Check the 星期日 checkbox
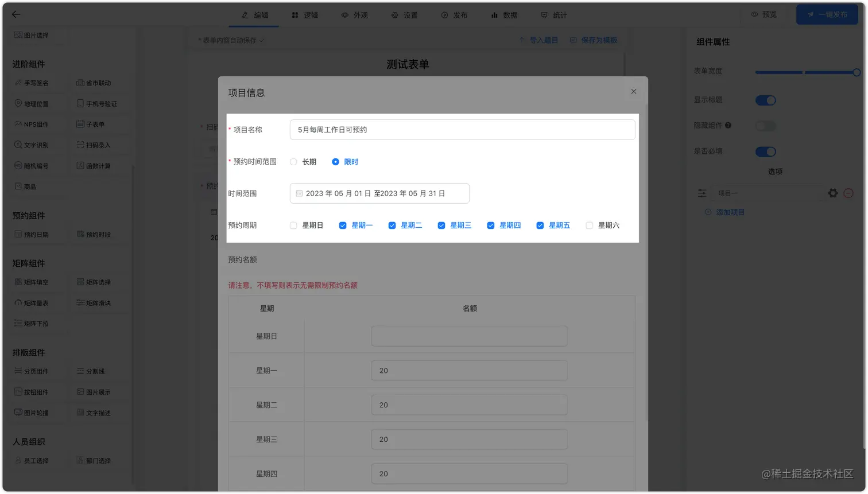This screenshot has height=494, width=868. click(293, 225)
